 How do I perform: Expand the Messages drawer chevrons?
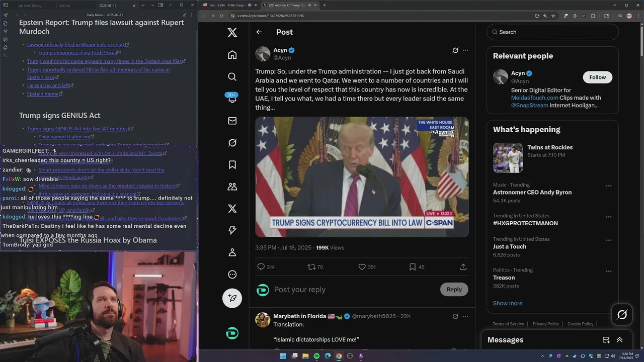coord(619,340)
